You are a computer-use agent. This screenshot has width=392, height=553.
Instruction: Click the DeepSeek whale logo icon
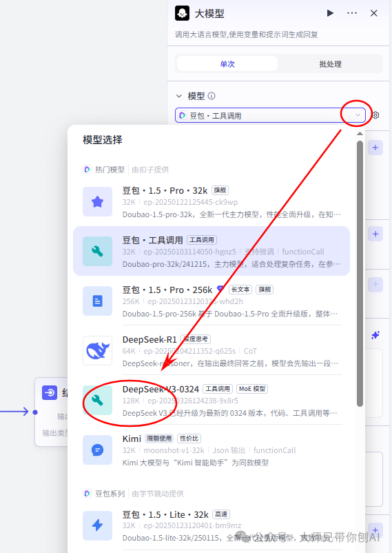click(x=97, y=350)
